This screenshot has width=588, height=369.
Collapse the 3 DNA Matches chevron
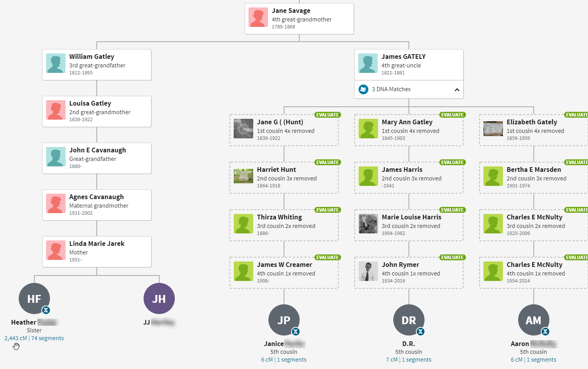click(457, 90)
